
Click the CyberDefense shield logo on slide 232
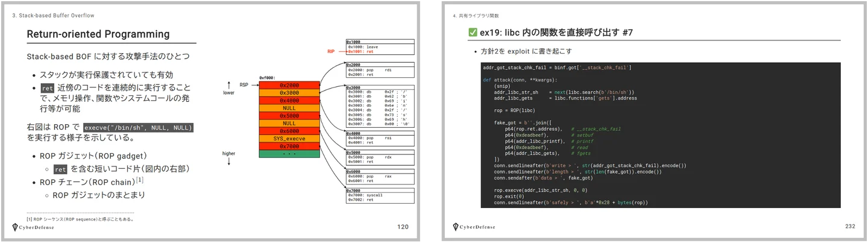tap(456, 227)
